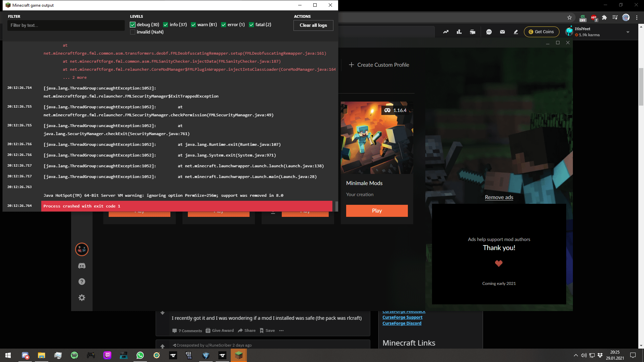Show hidden system tray icons chevron

click(576, 355)
